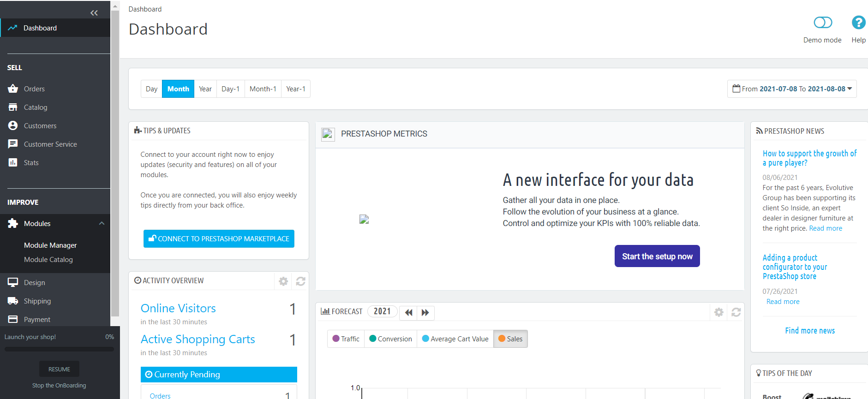Open Customers in the sidebar
868x399 pixels.
pyautogui.click(x=40, y=125)
